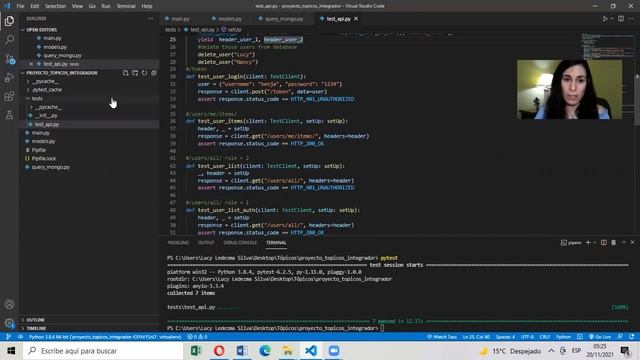Open the Testing flask view

point(9,115)
